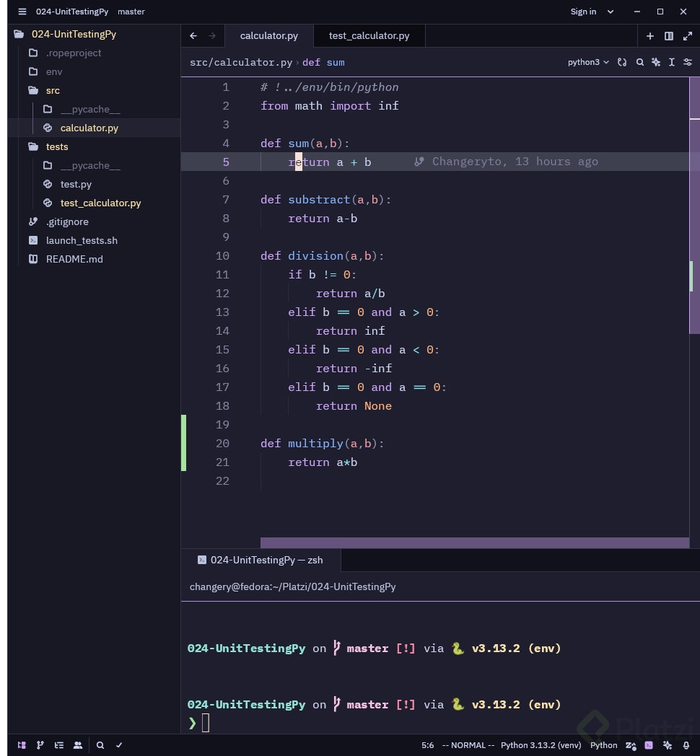Click the git blame icon on line 5
700x756 pixels.
coord(419,162)
